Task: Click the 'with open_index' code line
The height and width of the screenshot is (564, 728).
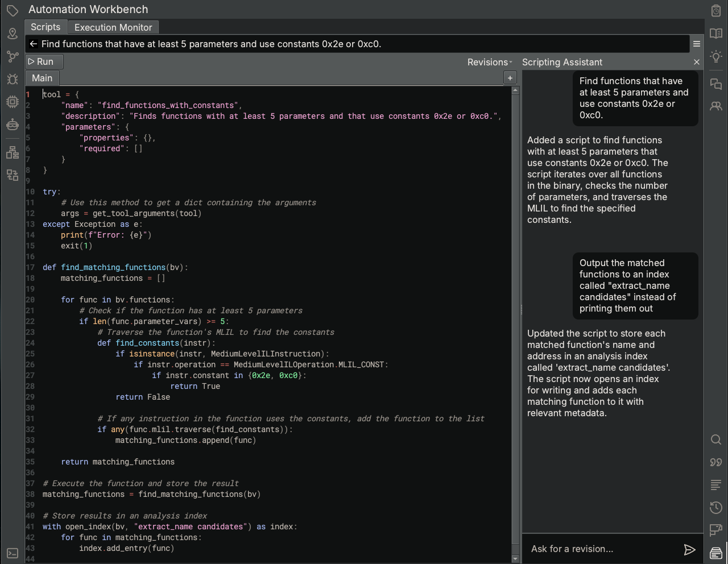Action: (x=170, y=526)
